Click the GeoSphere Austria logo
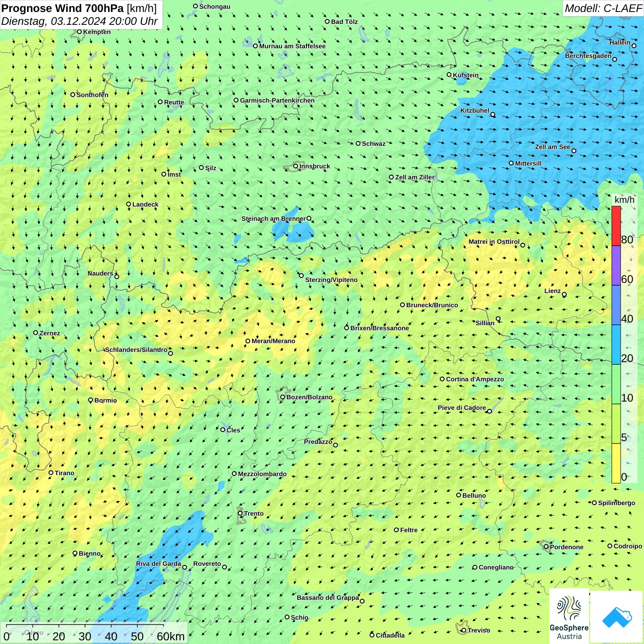Viewport: 644px width, 644px height. click(569, 616)
